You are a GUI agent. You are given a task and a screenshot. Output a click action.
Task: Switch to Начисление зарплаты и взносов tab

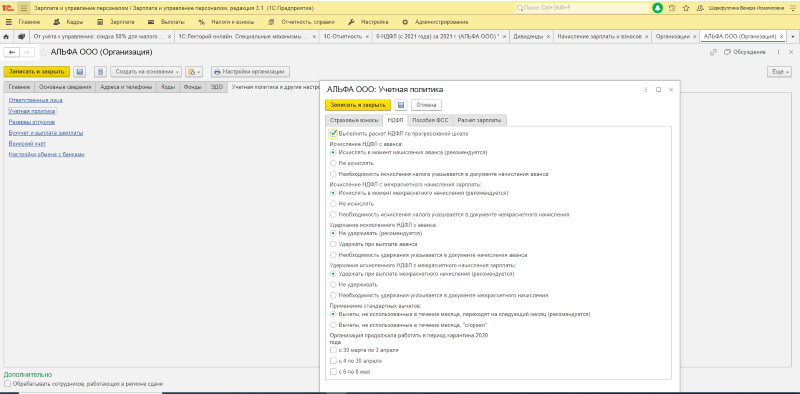pos(599,37)
